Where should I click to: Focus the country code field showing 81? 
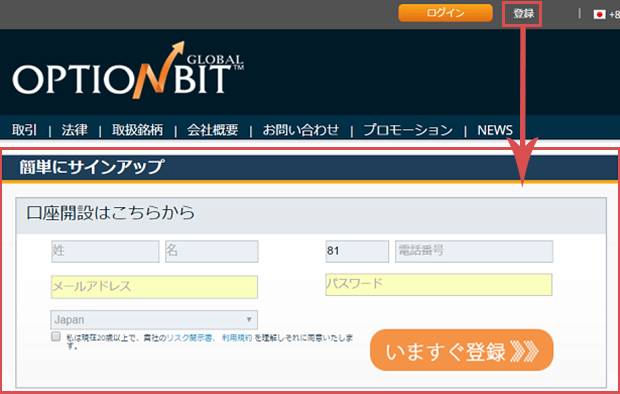[x=357, y=251]
